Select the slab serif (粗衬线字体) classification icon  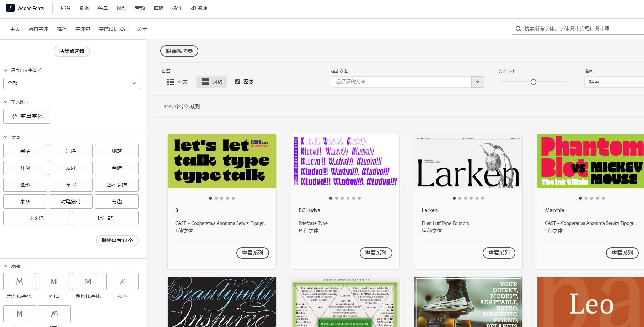(88, 281)
